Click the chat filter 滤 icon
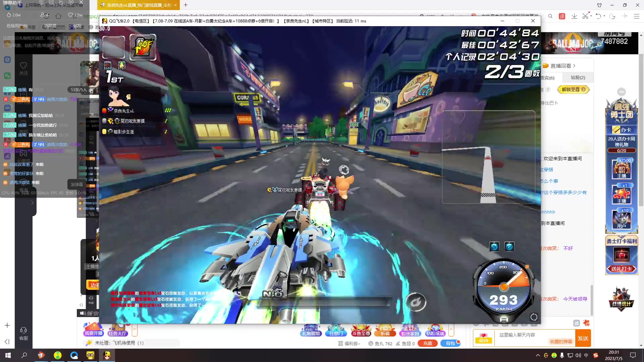 pos(577,323)
